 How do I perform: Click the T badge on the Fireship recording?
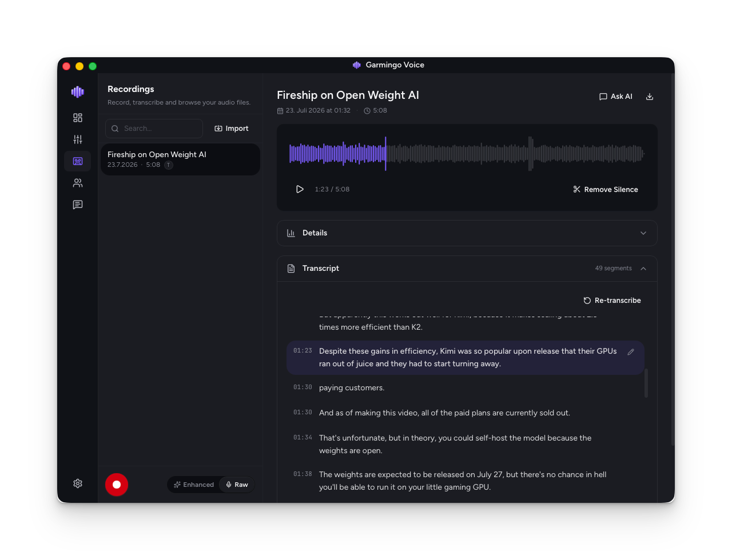169,165
